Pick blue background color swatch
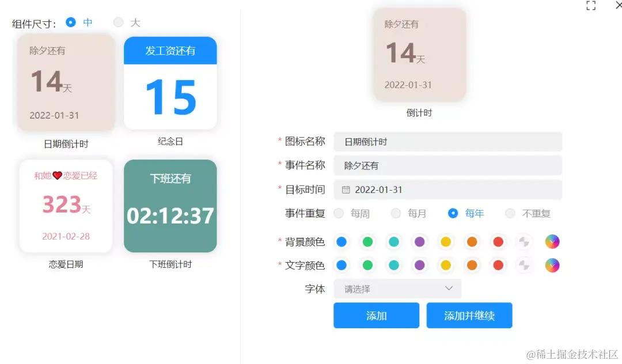 tap(341, 241)
